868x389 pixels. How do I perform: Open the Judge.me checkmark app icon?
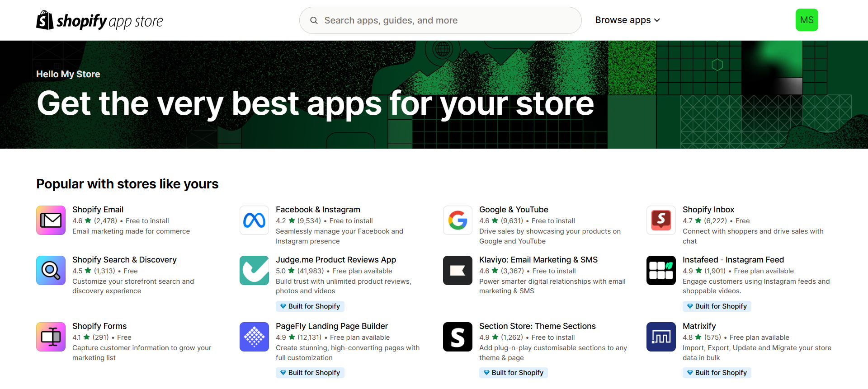pos(254,271)
